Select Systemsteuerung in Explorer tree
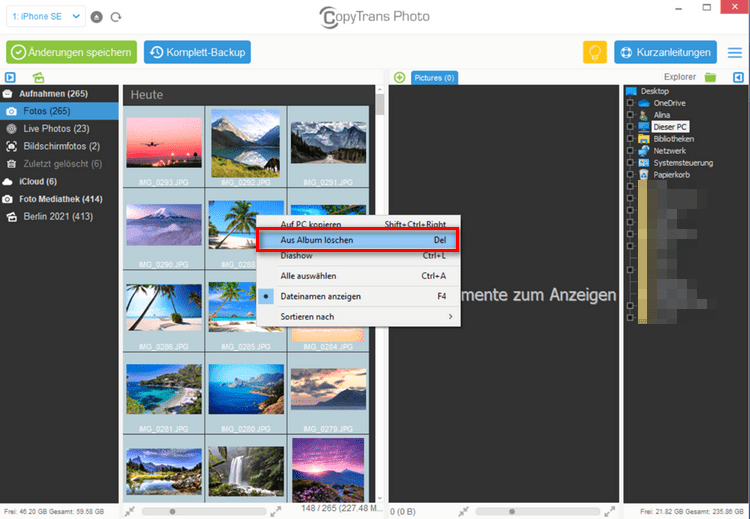The image size is (750, 519). [x=683, y=163]
